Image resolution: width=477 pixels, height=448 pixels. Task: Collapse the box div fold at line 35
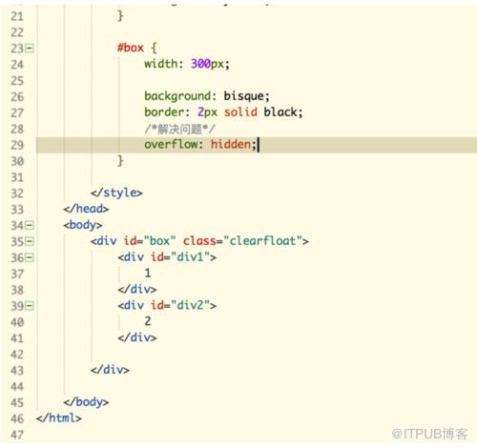pos(30,241)
